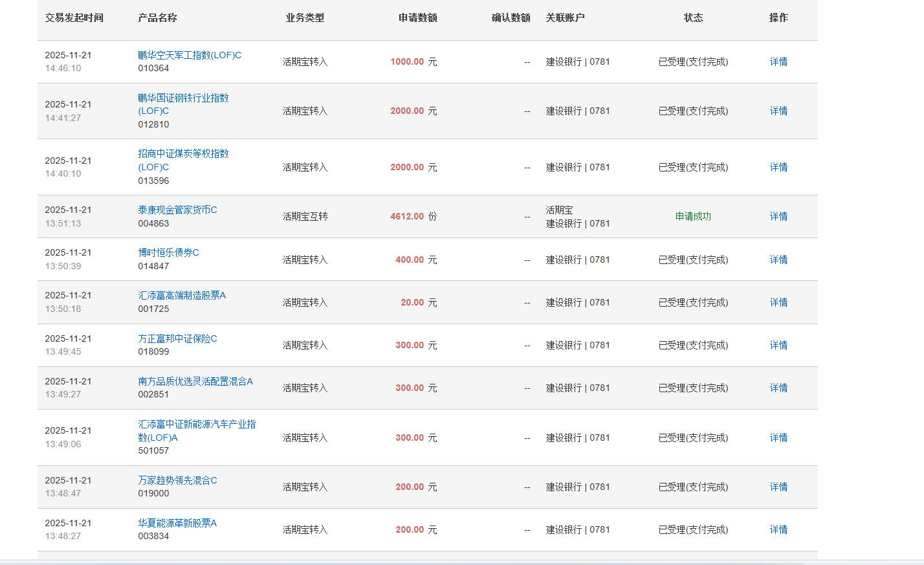
Task: Click the 关联账户 column header
Action: (565, 17)
